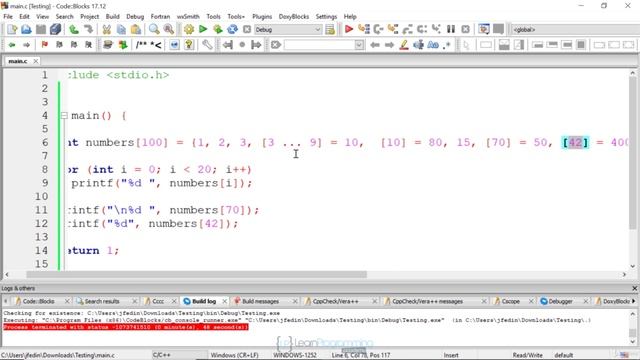The image size is (640, 360).
Task: Click the Build gear icon
Action: (x=189, y=29)
